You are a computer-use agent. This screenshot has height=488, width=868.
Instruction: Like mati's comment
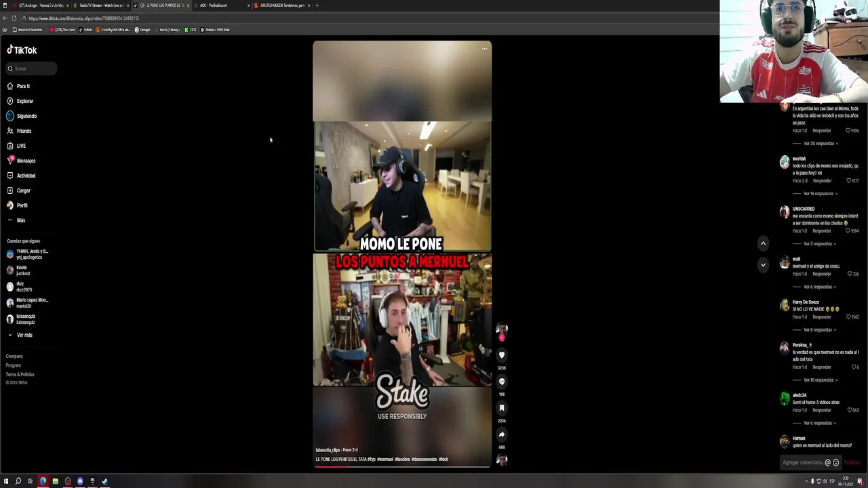pyautogui.click(x=849, y=274)
